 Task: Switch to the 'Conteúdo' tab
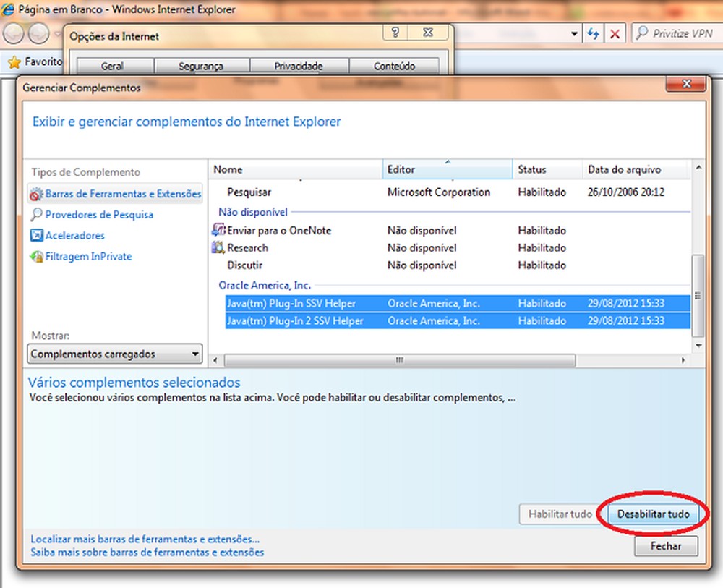point(395,65)
